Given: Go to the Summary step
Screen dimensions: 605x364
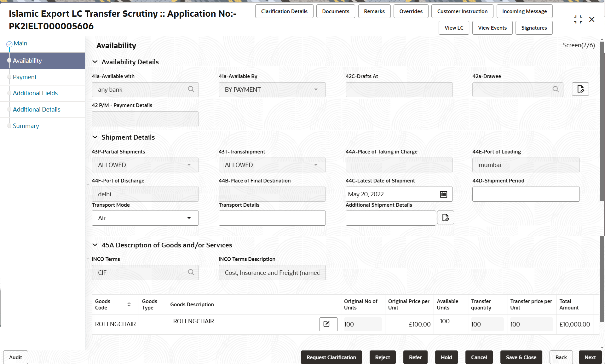Looking at the screenshot, I should pyautogui.click(x=26, y=126).
